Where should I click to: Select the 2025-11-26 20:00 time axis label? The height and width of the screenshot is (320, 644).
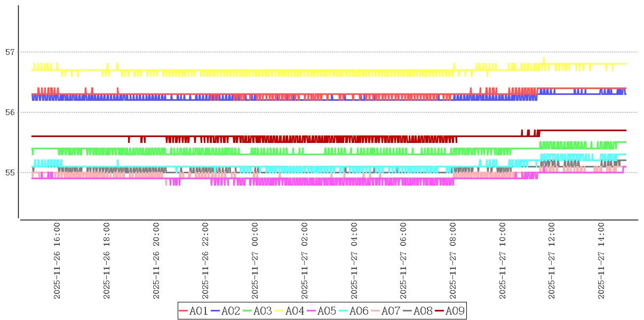(156, 261)
